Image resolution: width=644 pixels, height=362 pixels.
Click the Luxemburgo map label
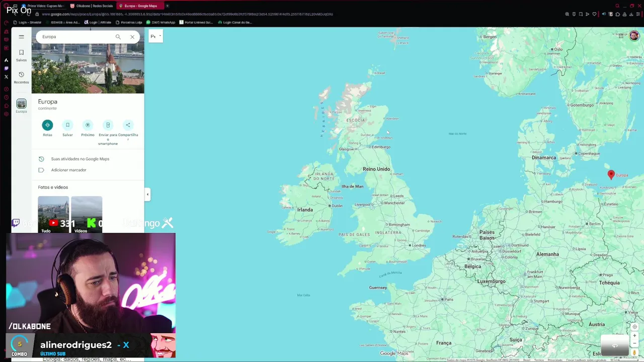pos(491,282)
